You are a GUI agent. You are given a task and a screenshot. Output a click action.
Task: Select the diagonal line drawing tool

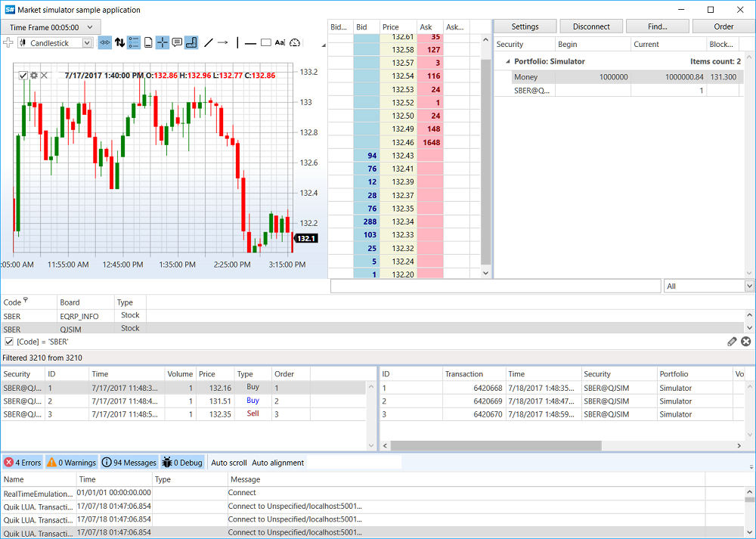209,43
